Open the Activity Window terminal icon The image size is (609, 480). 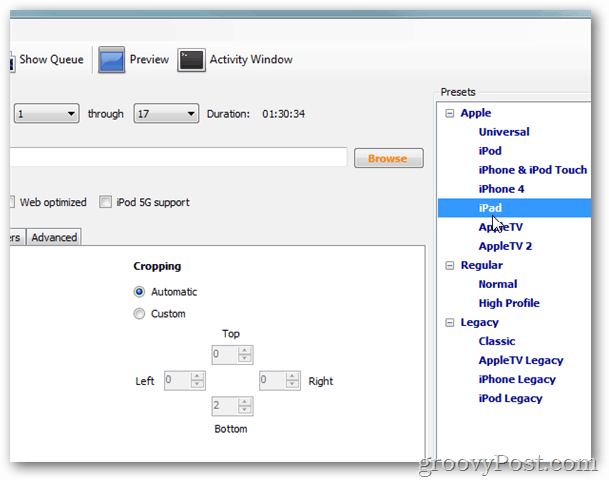[191, 60]
